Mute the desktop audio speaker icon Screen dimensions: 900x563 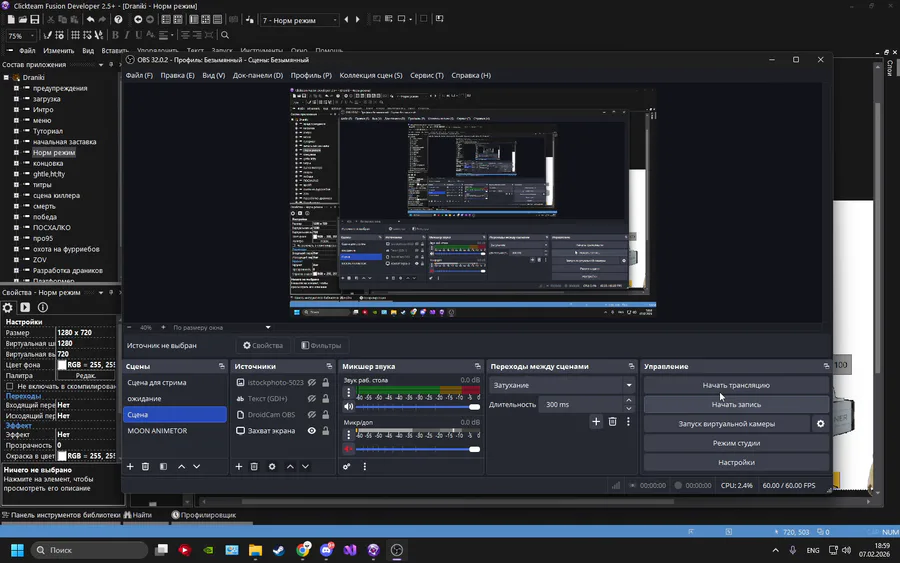click(348, 407)
